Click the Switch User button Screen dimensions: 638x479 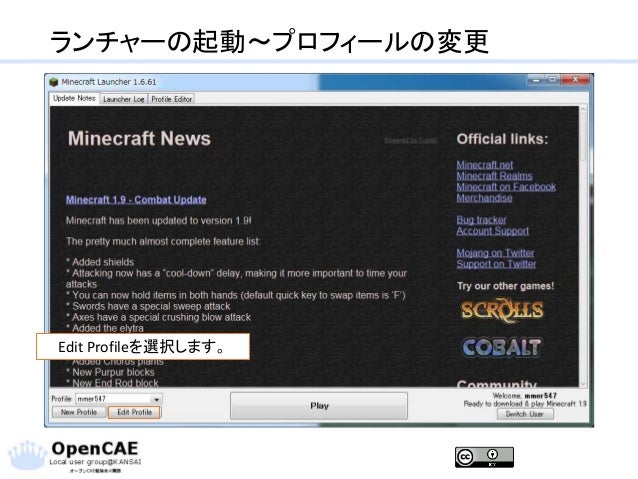pos(525,414)
